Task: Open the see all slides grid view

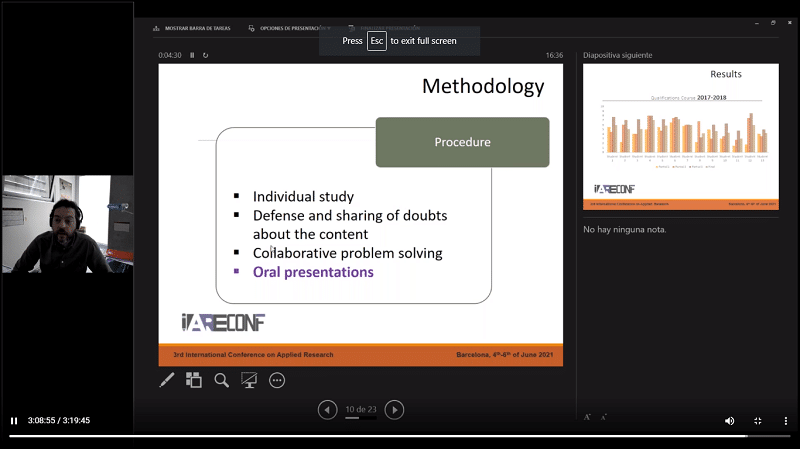Action: pos(194,380)
